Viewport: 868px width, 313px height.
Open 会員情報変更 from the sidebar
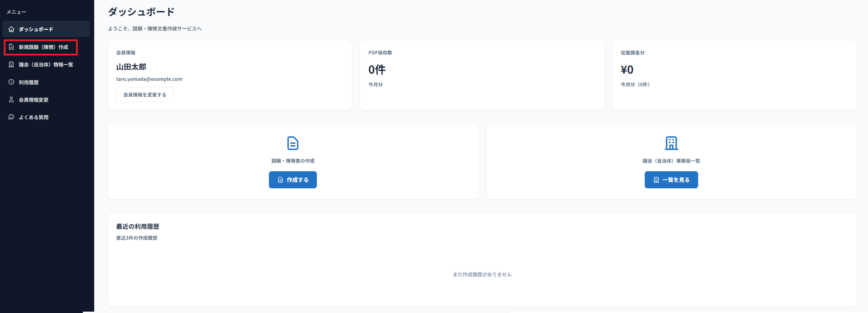pos(34,100)
